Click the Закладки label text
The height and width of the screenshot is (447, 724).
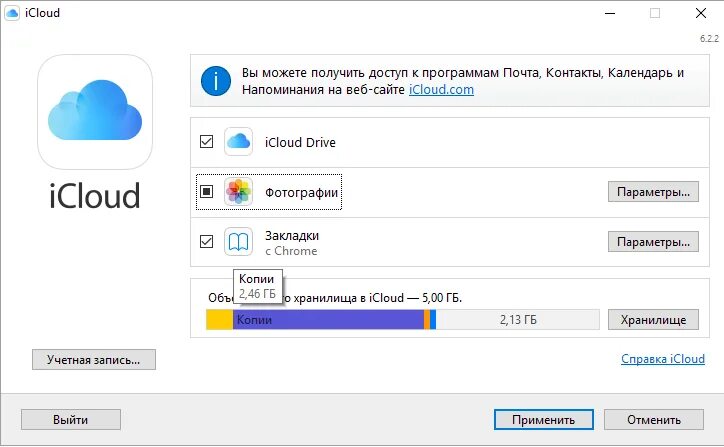click(292, 236)
